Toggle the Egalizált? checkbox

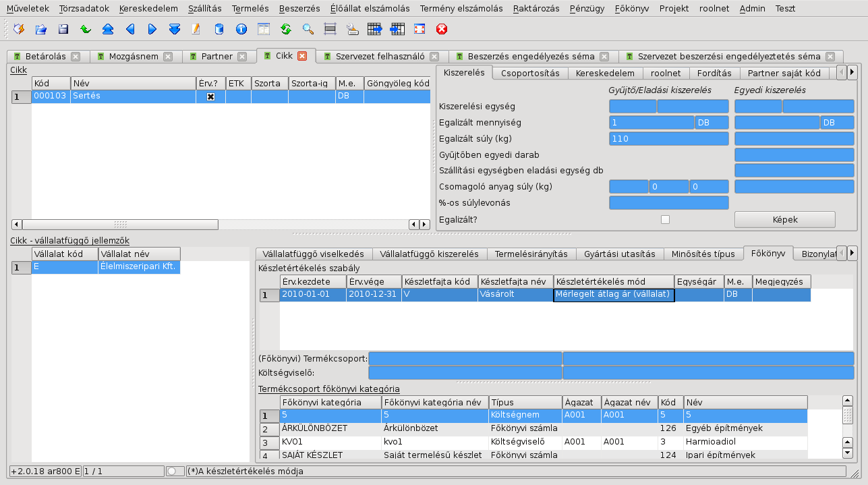(x=666, y=219)
